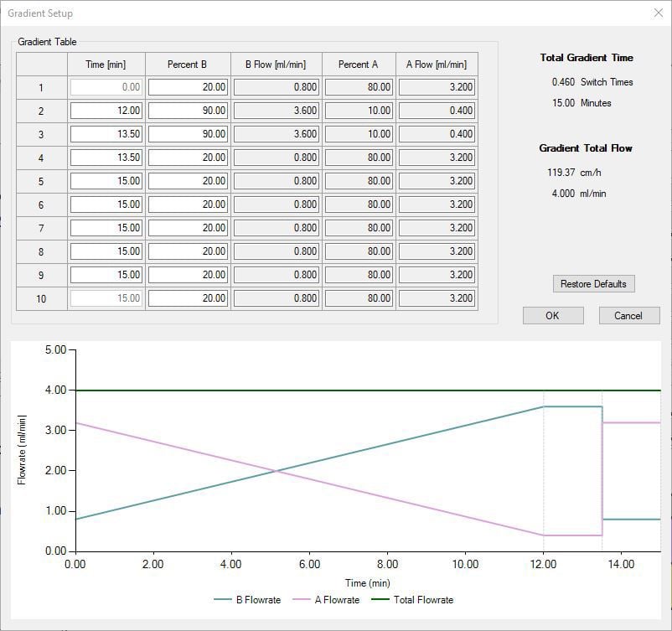The image size is (672, 631).
Task: Select Percent A value in row 1
Action: click(x=359, y=87)
